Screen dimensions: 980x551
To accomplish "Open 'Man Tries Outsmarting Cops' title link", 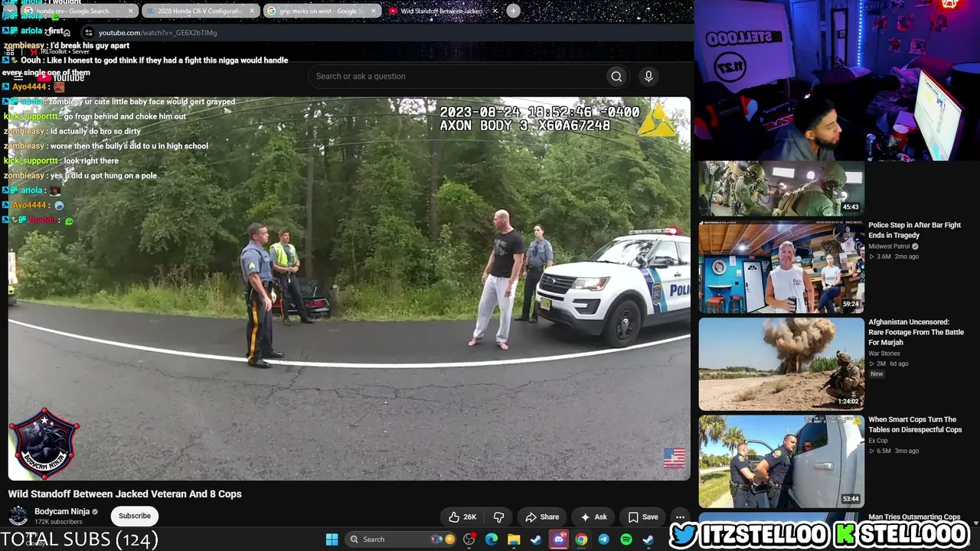I will pos(914,517).
